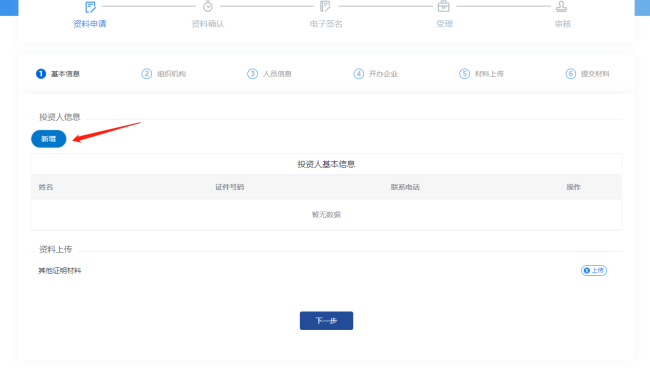Select step 5 circle for 材料上传
This screenshot has height=374, width=650.
(x=464, y=74)
